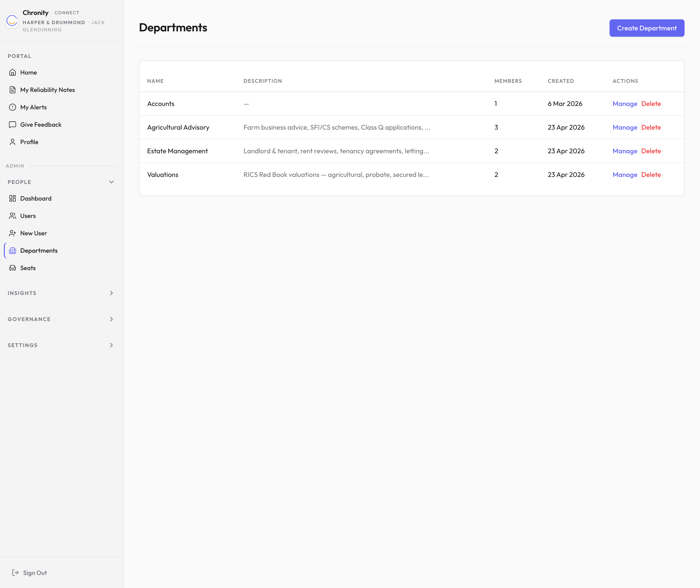Image resolution: width=700 pixels, height=588 pixels.
Task: Click the Chronity logo icon
Action: coord(12,21)
